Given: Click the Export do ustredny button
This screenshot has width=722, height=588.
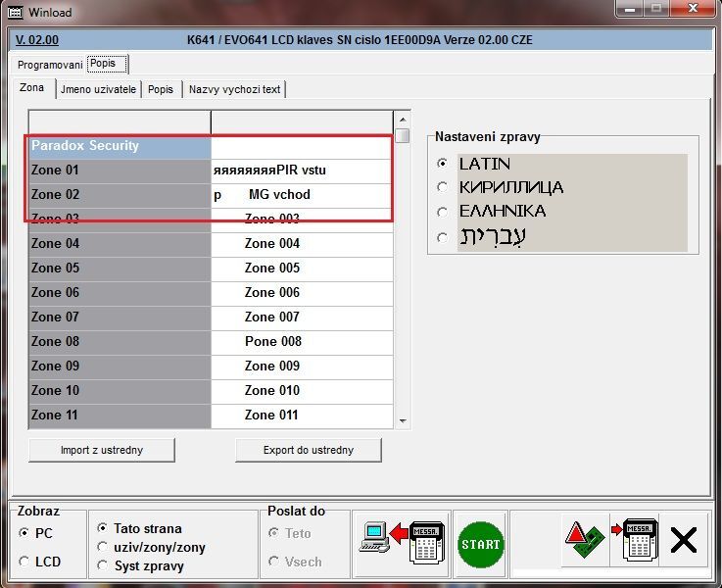Looking at the screenshot, I should click(309, 450).
